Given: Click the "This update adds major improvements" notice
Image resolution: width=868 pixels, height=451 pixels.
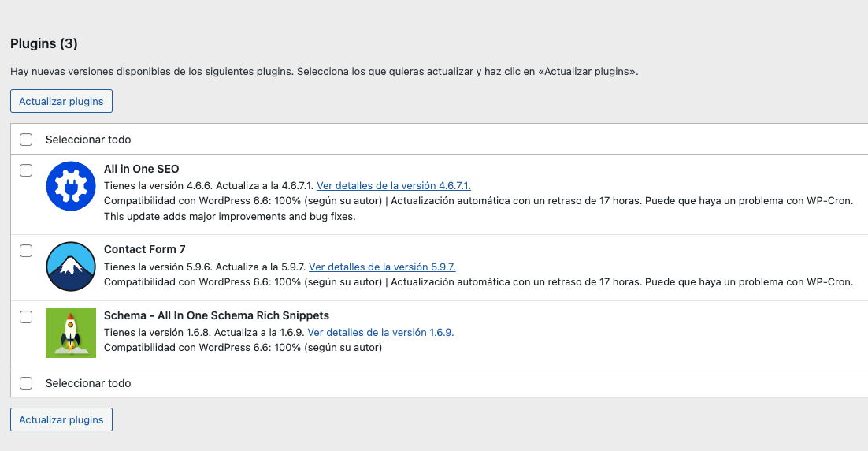Looking at the screenshot, I should (229, 216).
